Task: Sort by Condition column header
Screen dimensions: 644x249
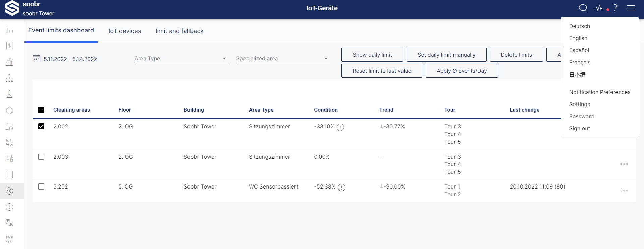Action: click(326, 110)
